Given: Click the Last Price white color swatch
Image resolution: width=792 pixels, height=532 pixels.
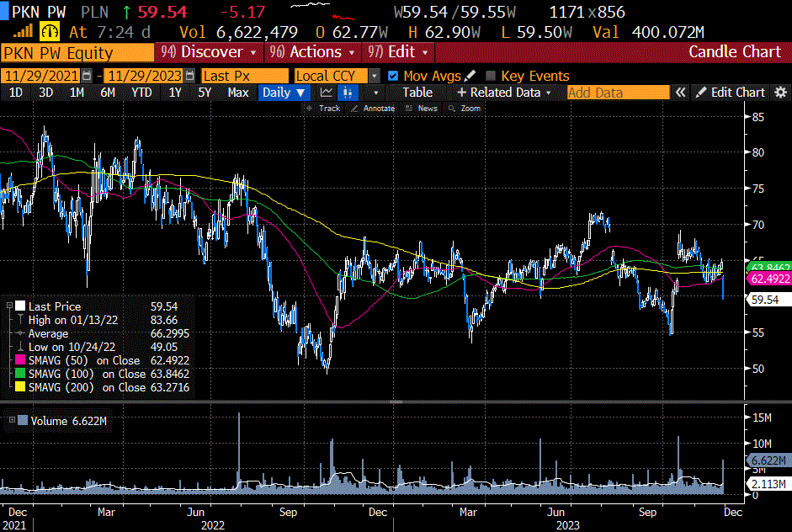Looking at the screenshot, I should pyautogui.click(x=20, y=306).
